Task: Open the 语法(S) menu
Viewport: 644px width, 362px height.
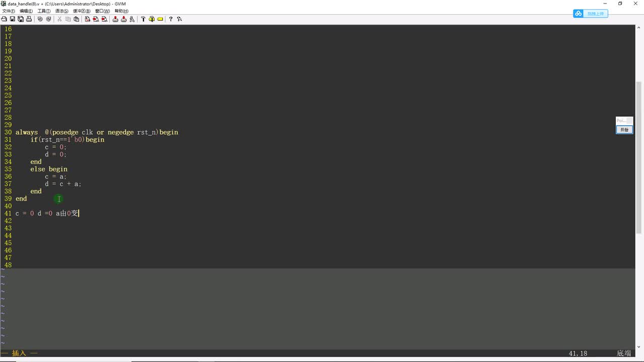Action: (61, 11)
